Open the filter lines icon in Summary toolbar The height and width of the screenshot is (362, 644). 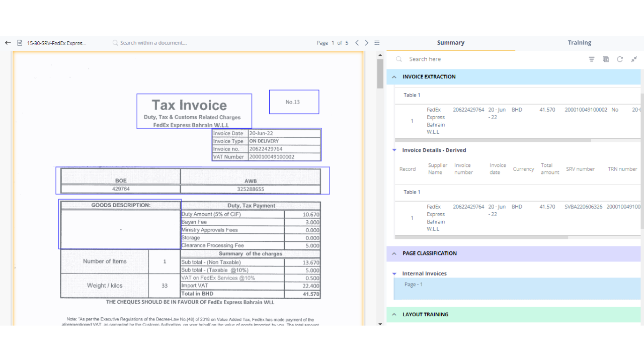(x=592, y=59)
